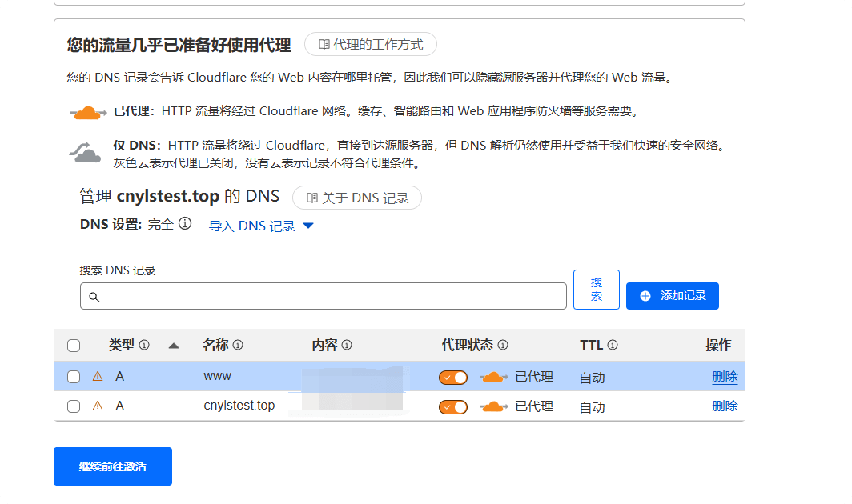Open 关于 DNS 记录 help button
This screenshot has height=504, width=852.
(357, 198)
